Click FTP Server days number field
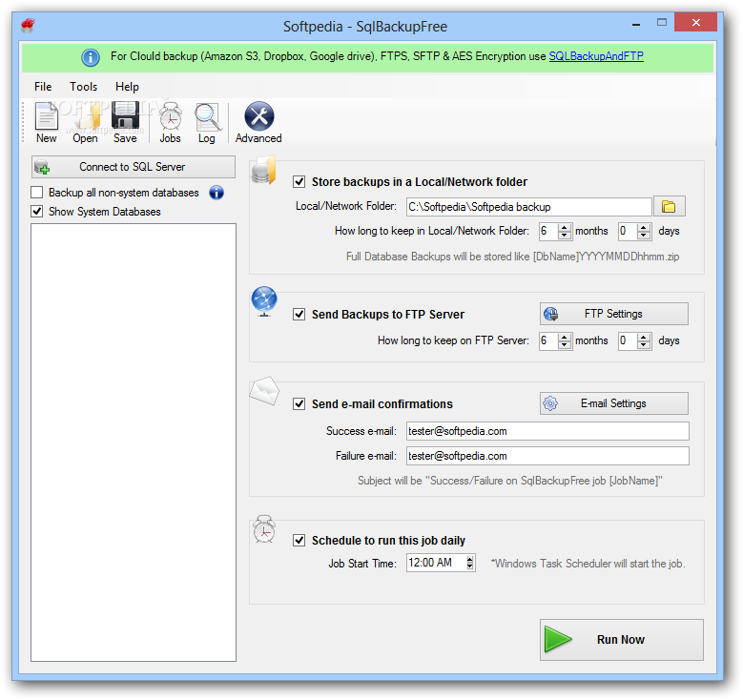 (628, 340)
